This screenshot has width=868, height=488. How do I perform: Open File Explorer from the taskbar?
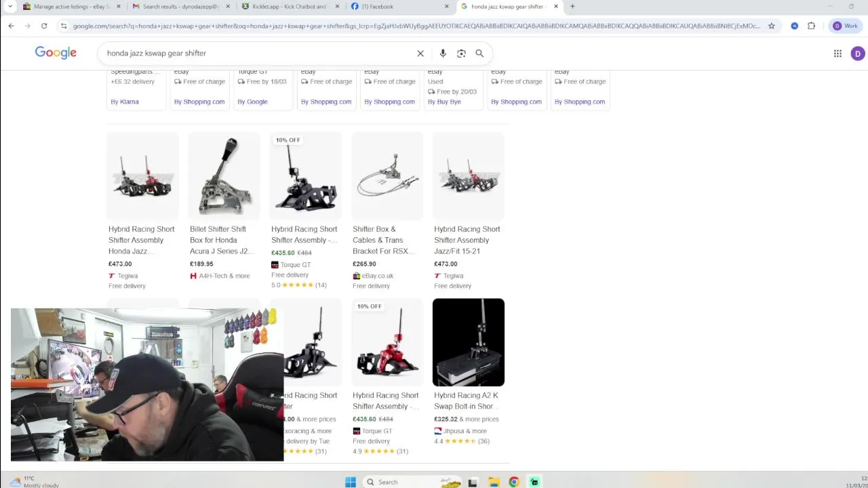494,482
